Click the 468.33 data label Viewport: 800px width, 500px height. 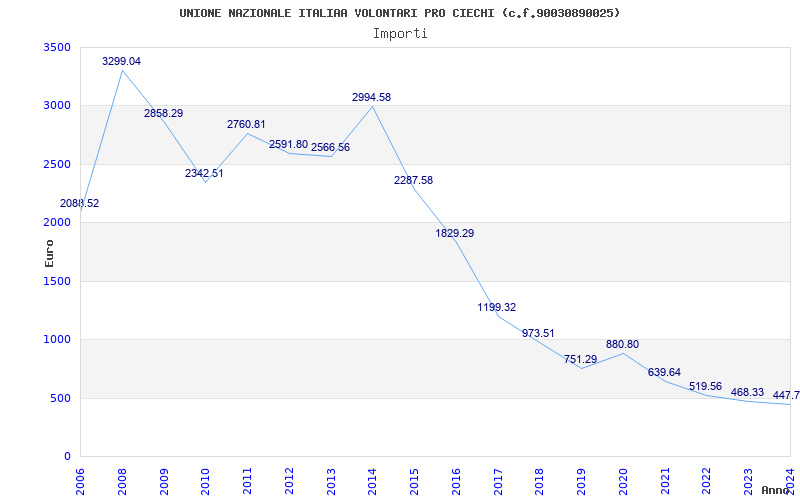pos(747,392)
